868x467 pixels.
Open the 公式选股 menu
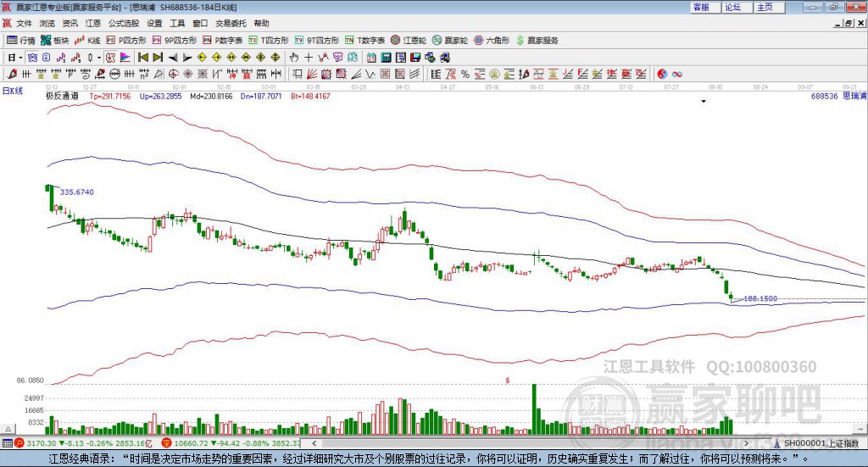(124, 23)
